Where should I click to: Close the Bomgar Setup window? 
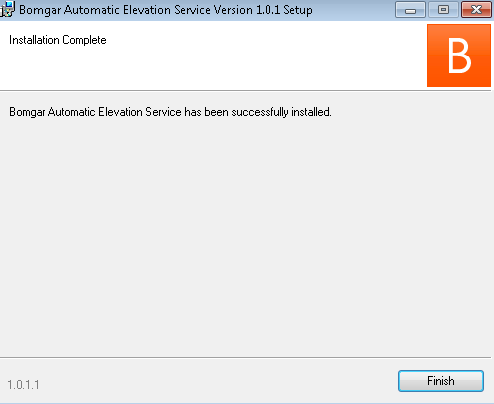(476, 10)
